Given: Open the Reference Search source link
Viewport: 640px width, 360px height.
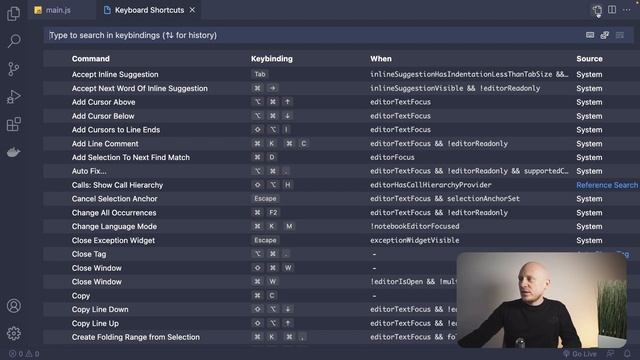Looking at the screenshot, I should click(x=607, y=185).
